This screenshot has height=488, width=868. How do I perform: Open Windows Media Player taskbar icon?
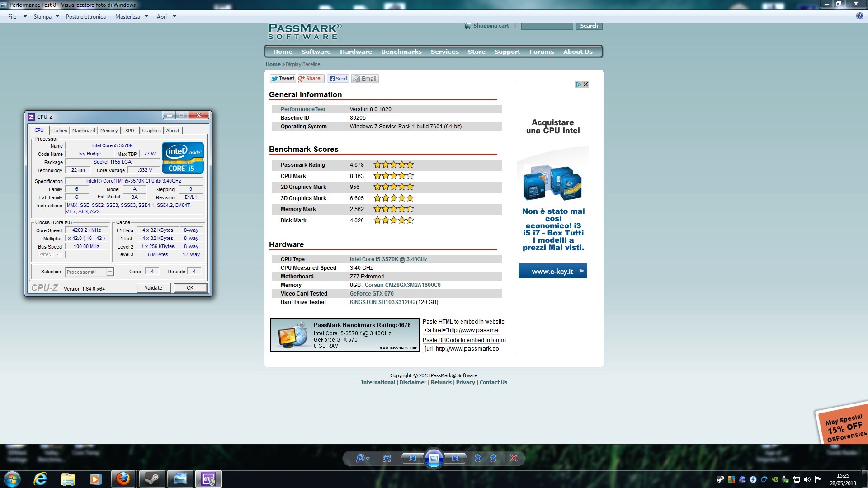point(95,479)
